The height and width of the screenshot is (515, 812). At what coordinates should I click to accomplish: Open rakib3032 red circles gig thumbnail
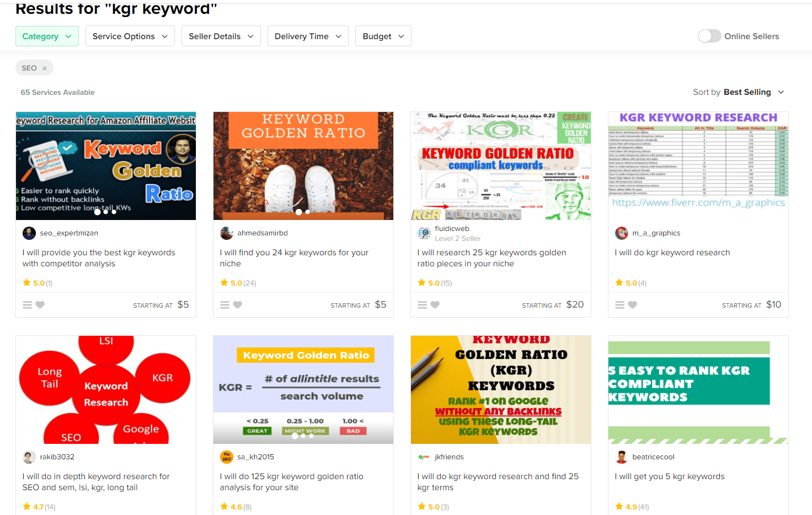(x=106, y=390)
